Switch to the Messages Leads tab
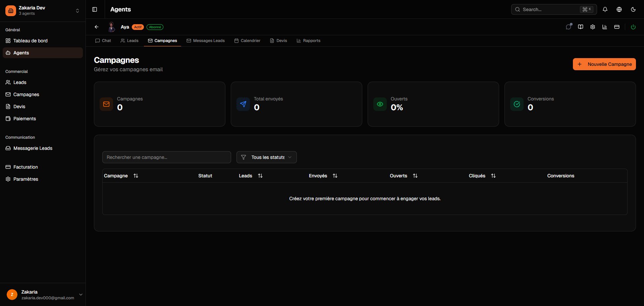The width and height of the screenshot is (644, 306). tap(206, 41)
